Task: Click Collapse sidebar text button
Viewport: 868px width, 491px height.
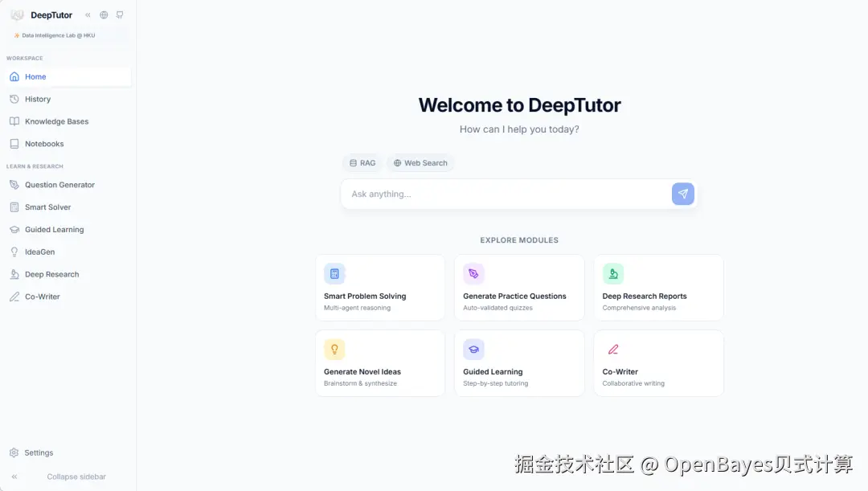Action: [x=76, y=477]
